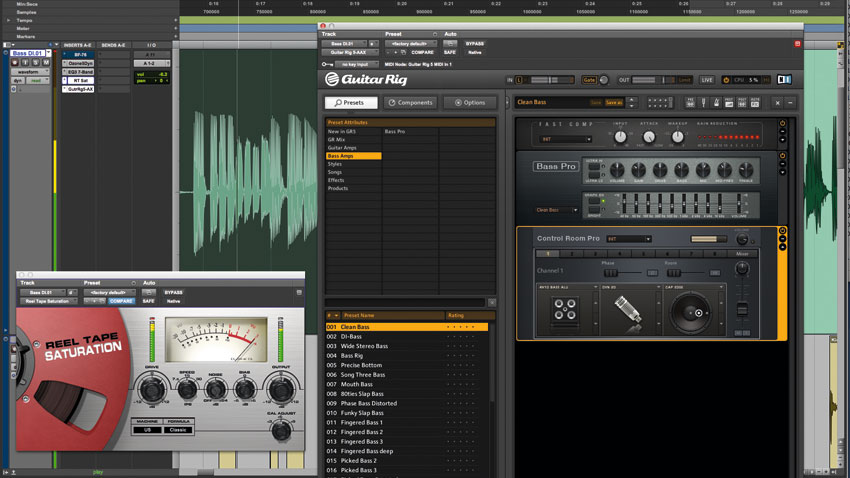Adjust Control Room Pro channel fader

pyautogui.click(x=742, y=309)
